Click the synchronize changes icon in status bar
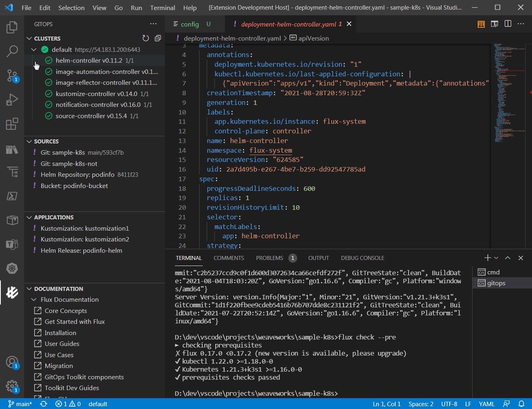 (43, 404)
